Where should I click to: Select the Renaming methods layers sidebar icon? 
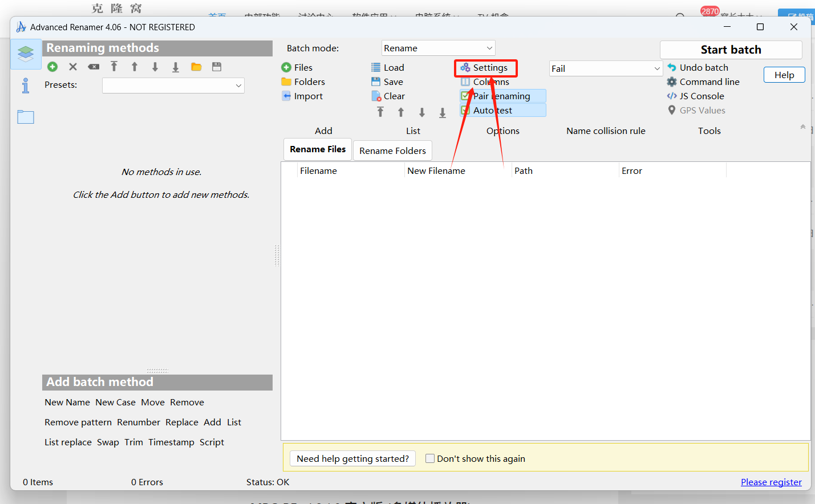(26, 54)
